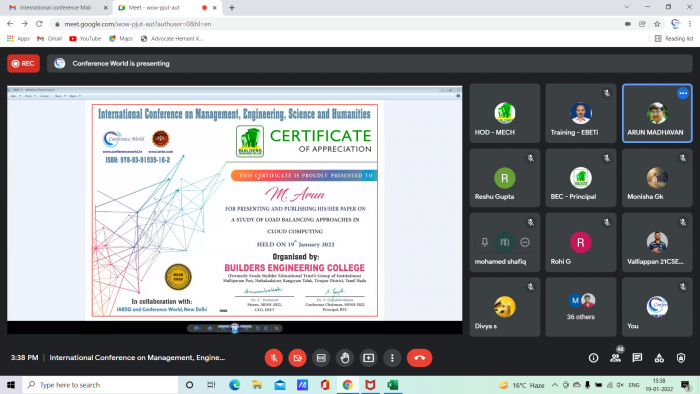Switch to International conference Mail tab
This screenshot has width=700, height=394.
coord(55,8)
